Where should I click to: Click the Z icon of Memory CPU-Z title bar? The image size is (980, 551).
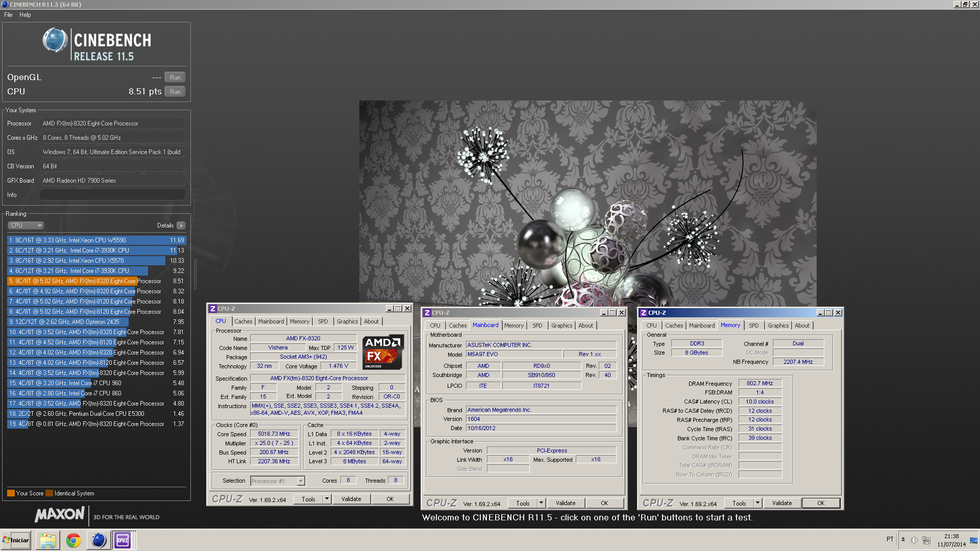[644, 313]
